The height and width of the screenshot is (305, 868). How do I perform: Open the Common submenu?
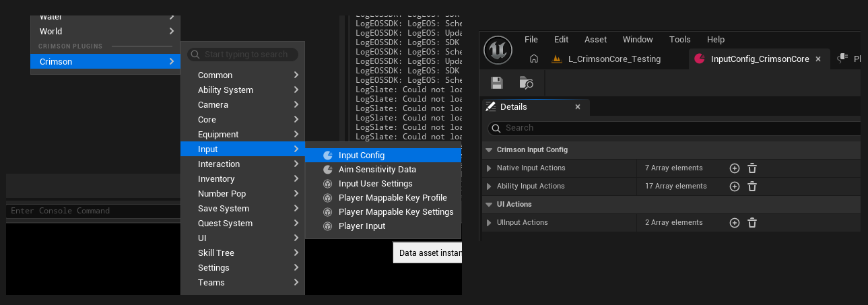tap(242, 75)
